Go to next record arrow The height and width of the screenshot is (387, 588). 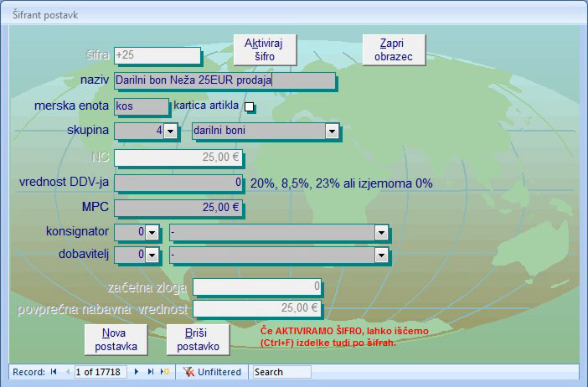pos(137,372)
